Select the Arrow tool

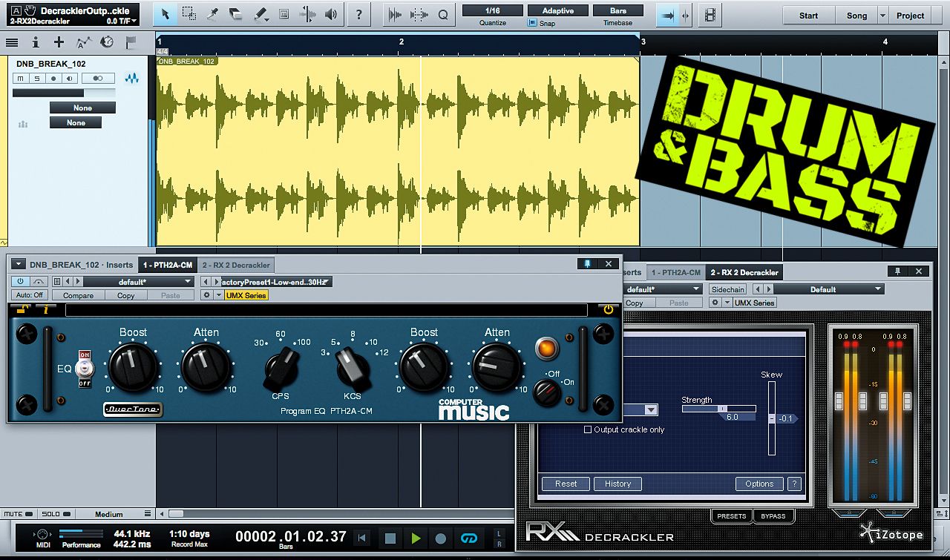[x=166, y=14]
